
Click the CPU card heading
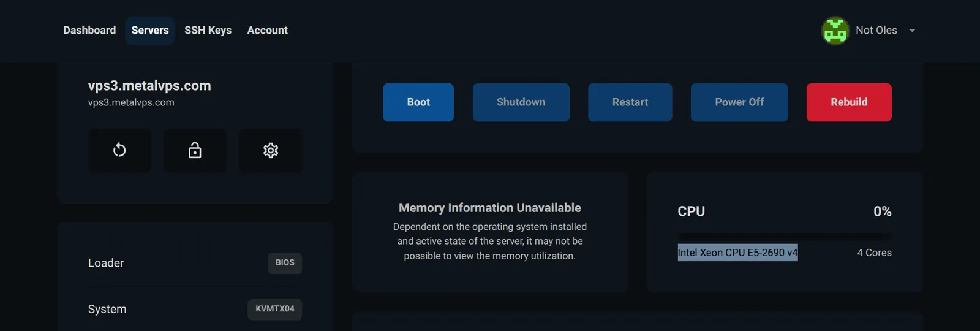coord(691,211)
